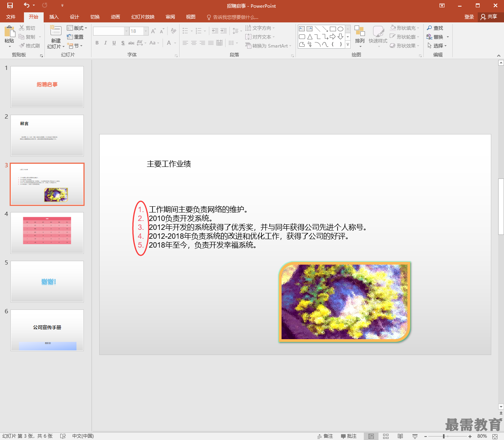Click the Reset (重置) slide button
This screenshot has width=504, height=440.
[75, 37]
